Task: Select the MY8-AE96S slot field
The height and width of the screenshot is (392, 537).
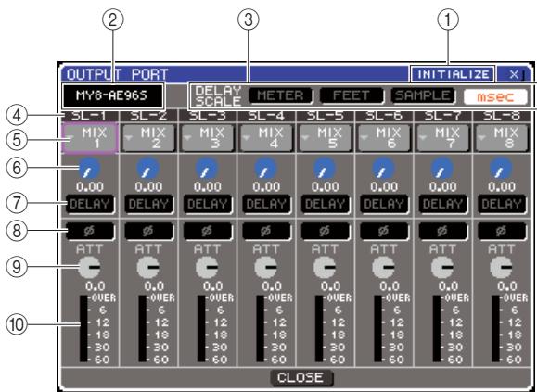Action: tap(112, 95)
